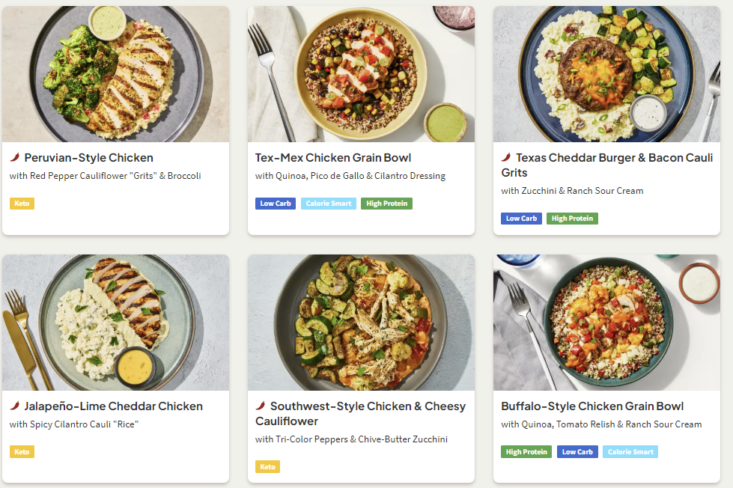Image resolution: width=733 pixels, height=488 pixels.
Task: Click Calorie Smart tag on Tex-Mex Chicken bowl
Action: click(329, 203)
